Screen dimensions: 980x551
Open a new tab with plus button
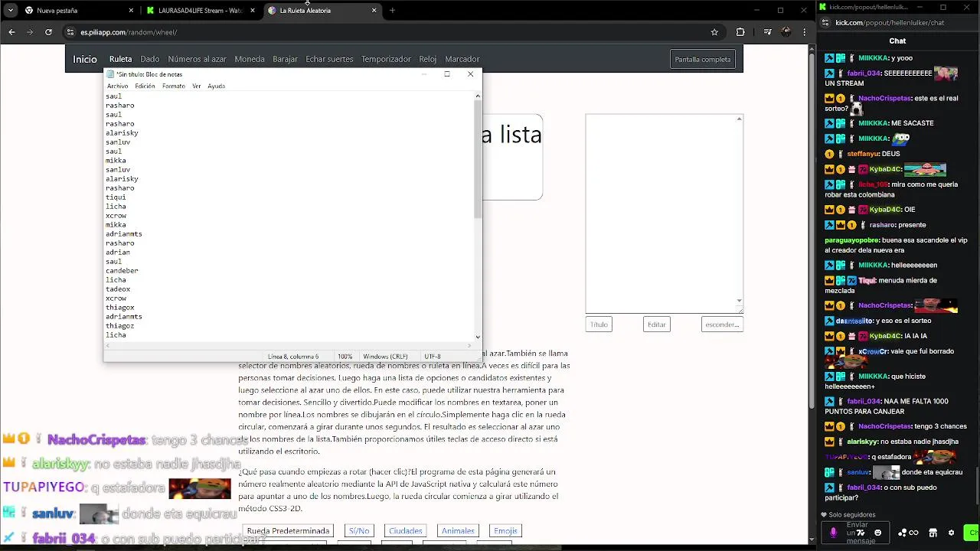pyautogui.click(x=392, y=11)
